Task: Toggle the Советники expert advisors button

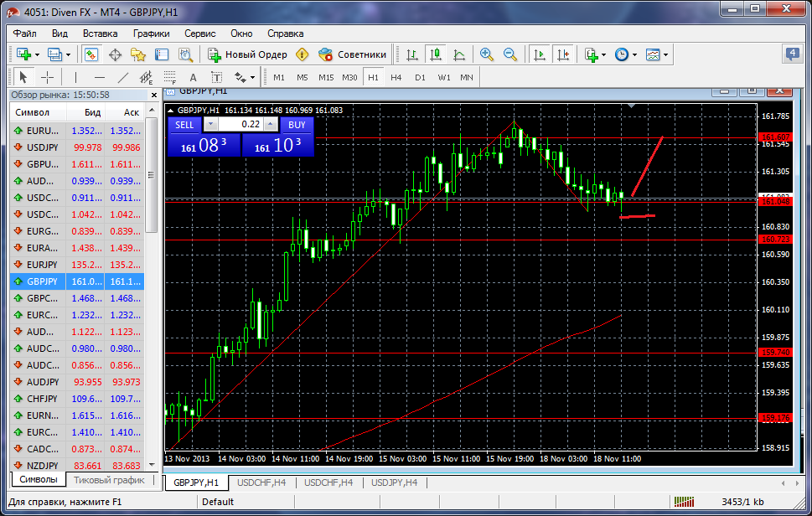Action: point(352,54)
